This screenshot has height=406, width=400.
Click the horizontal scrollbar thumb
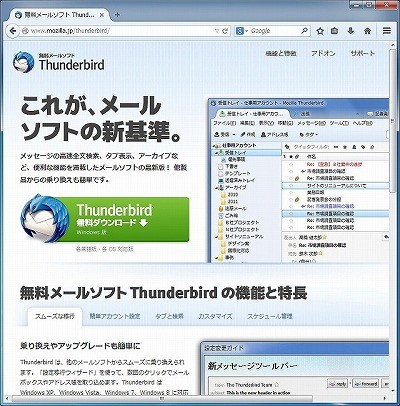click(162, 398)
